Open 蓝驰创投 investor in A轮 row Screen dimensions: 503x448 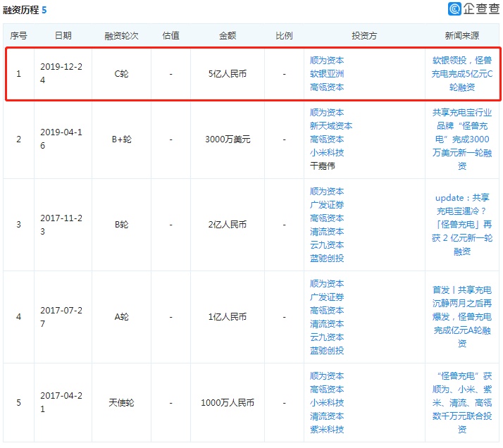point(327,351)
